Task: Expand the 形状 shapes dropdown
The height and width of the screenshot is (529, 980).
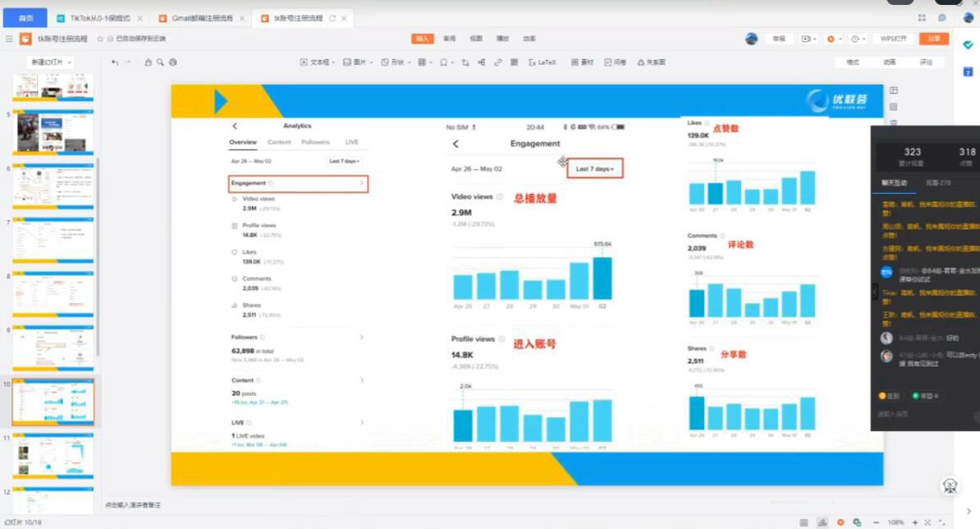Action: 397,62
